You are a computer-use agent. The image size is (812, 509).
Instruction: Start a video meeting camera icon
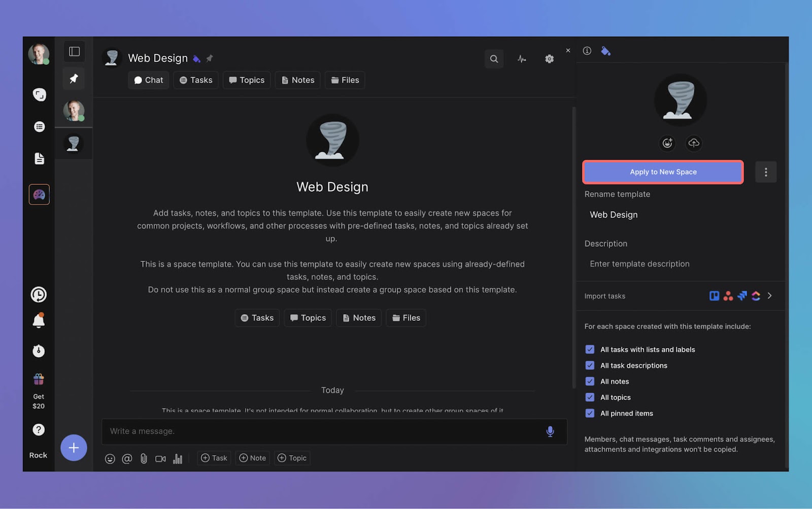[160, 459]
